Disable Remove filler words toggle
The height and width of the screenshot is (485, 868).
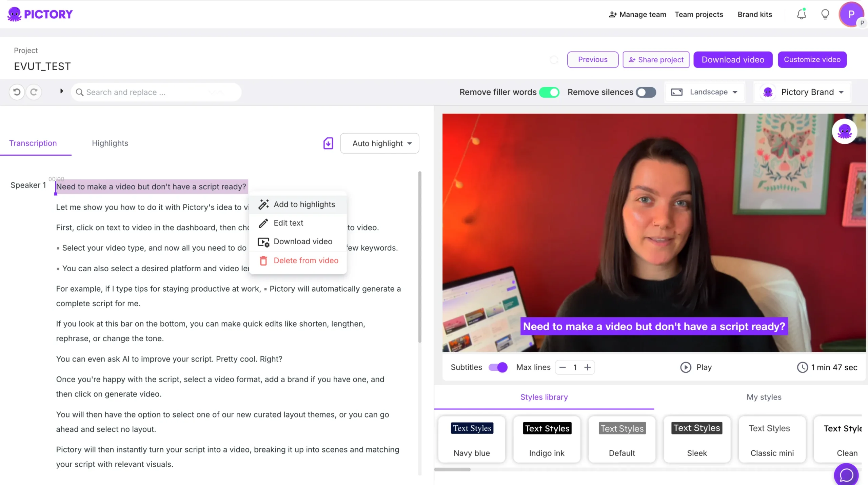[549, 92]
